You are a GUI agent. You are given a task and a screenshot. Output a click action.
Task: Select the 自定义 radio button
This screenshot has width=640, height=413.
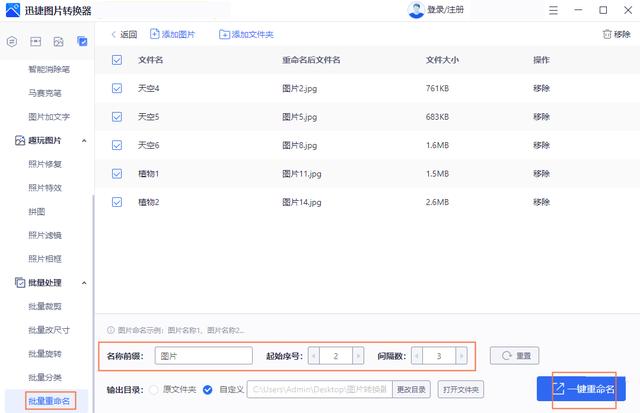point(208,390)
